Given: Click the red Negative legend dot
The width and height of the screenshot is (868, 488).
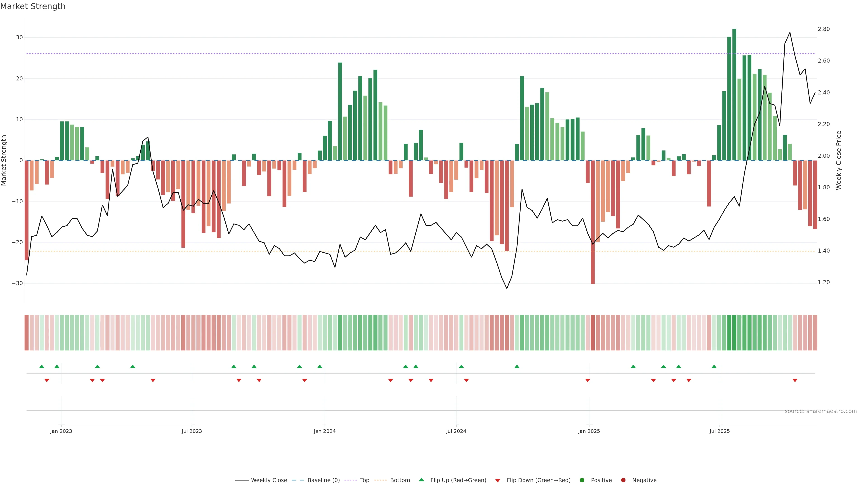Looking at the screenshot, I should coord(623,480).
